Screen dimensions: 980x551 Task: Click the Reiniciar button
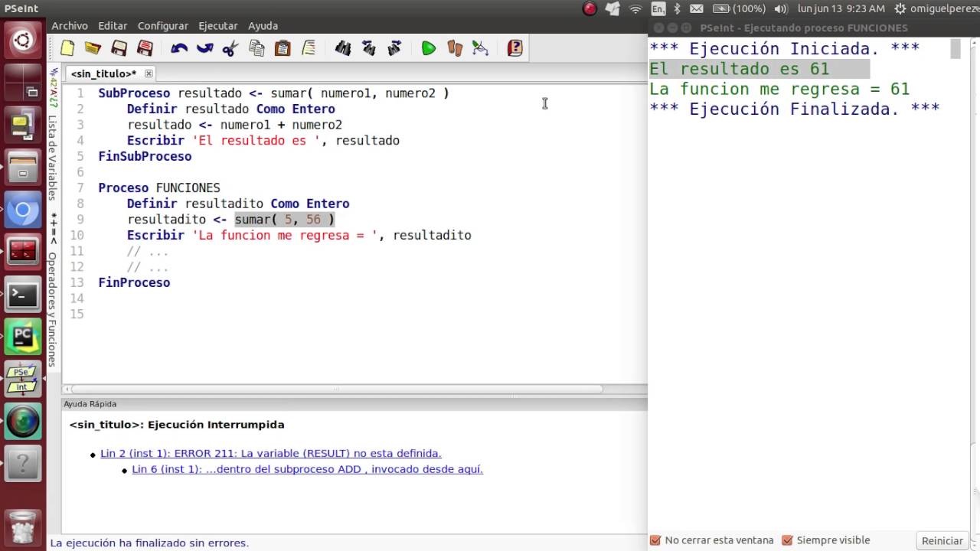[x=942, y=540]
